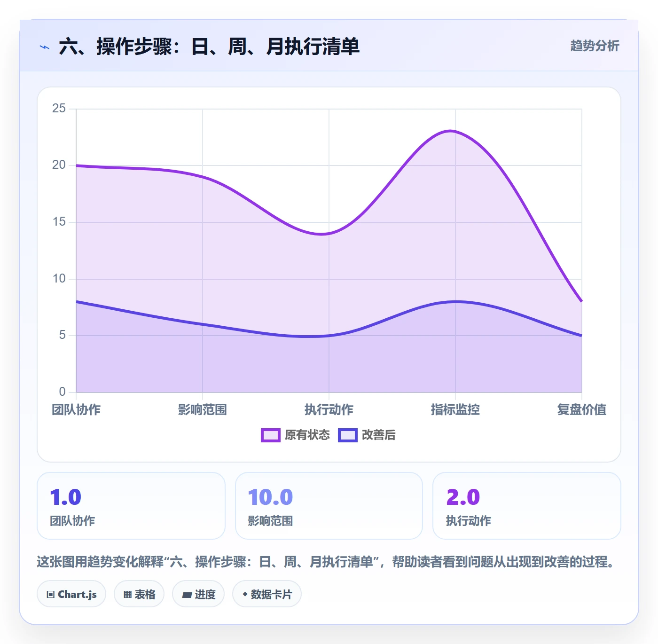Image resolution: width=658 pixels, height=644 pixels.
Task: Click the 趋势分析 label in header
Action: point(595,46)
